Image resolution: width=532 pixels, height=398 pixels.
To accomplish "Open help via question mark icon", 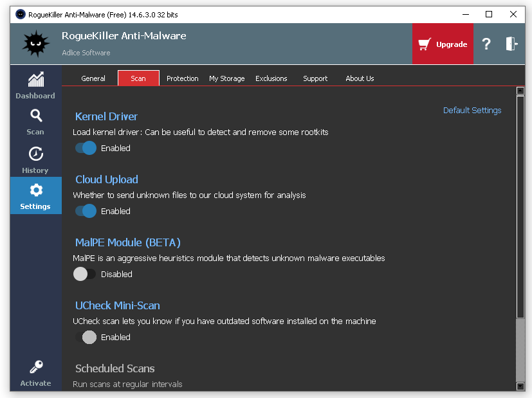I will (486, 44).
